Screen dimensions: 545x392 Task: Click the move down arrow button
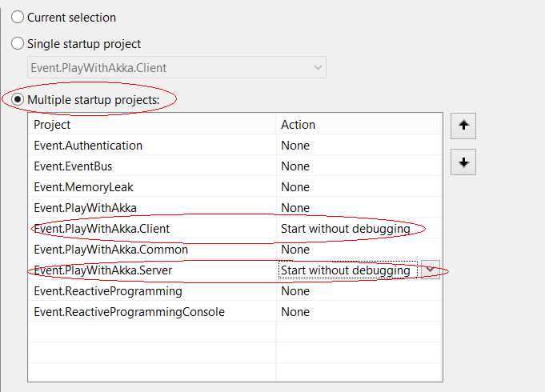click(x=463, y=162)
